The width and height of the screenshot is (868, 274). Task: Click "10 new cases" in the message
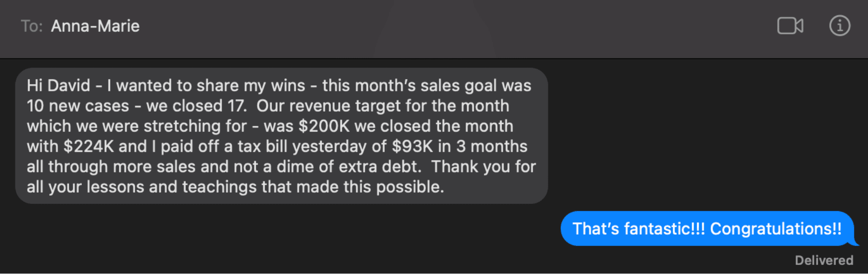[x=78, y=106]
